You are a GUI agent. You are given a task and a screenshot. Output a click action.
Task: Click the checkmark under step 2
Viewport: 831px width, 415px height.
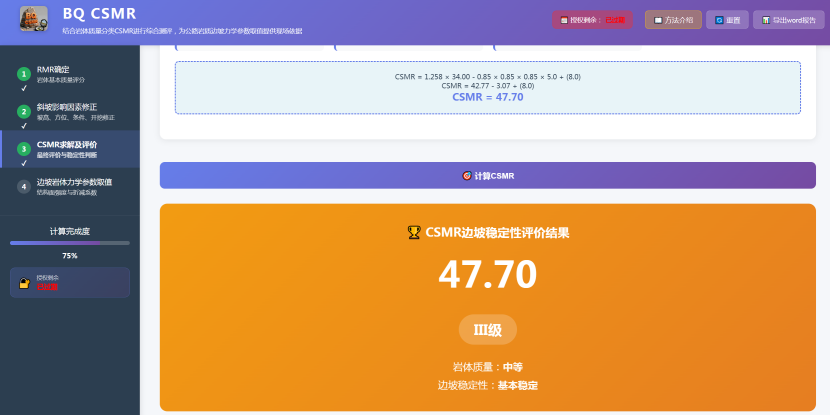[x=23, y=126]
